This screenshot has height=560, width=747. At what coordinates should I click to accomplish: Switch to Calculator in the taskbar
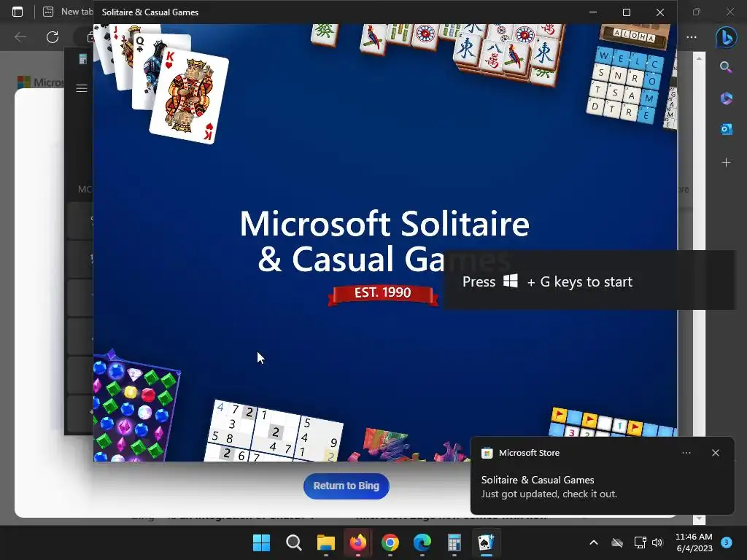tap(454, 542)
